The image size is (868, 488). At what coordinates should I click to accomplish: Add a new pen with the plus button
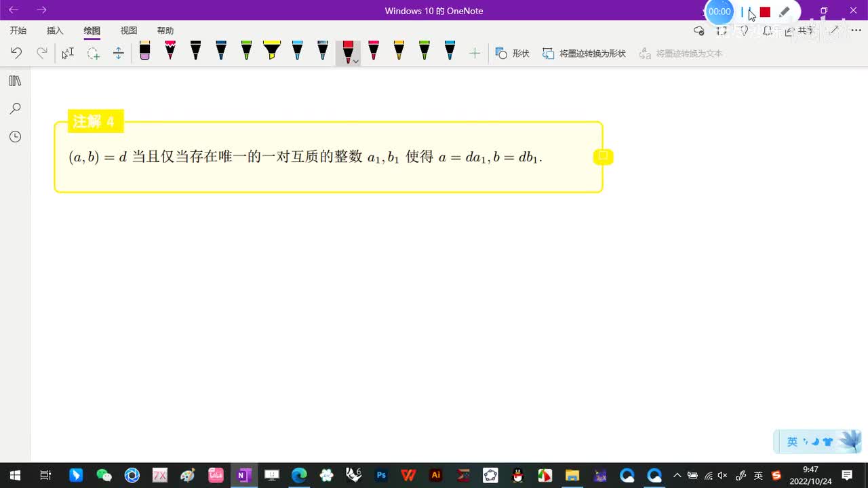[x=475, y=53]
